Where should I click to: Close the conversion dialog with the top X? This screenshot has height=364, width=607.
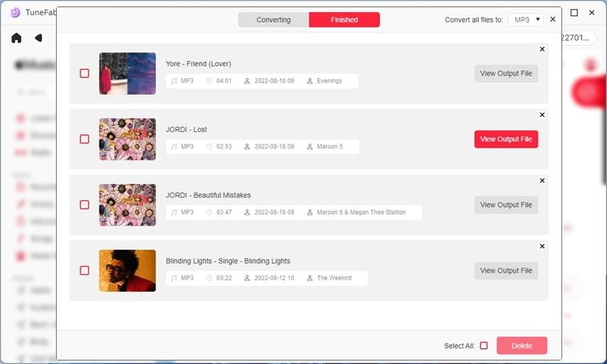pos(552,20)
